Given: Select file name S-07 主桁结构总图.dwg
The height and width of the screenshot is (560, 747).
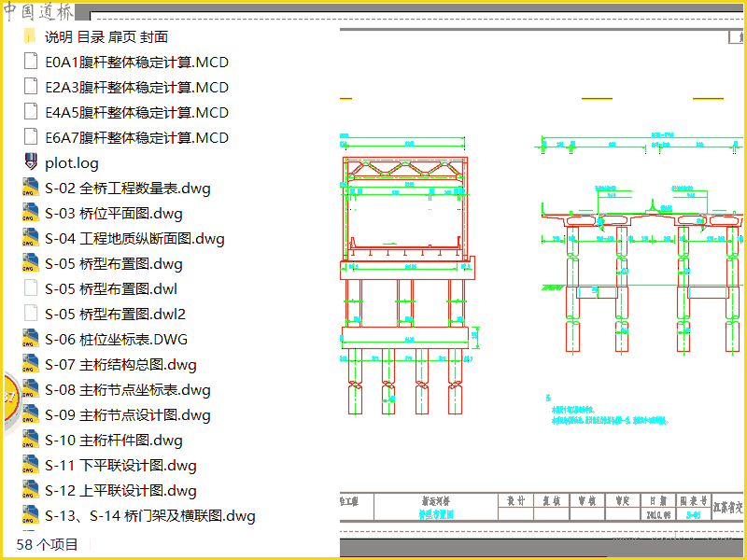Looking at the screenshot, I should (x=120, y=365).
